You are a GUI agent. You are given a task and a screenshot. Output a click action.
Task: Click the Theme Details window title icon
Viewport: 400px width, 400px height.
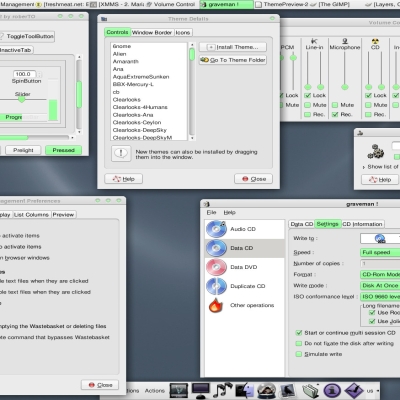point(104,19)
